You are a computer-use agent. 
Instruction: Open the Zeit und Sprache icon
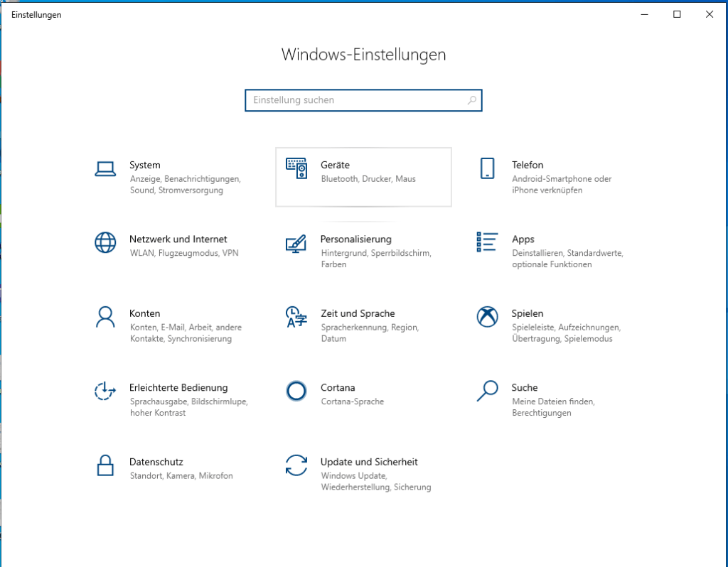[x=296, y=317]
